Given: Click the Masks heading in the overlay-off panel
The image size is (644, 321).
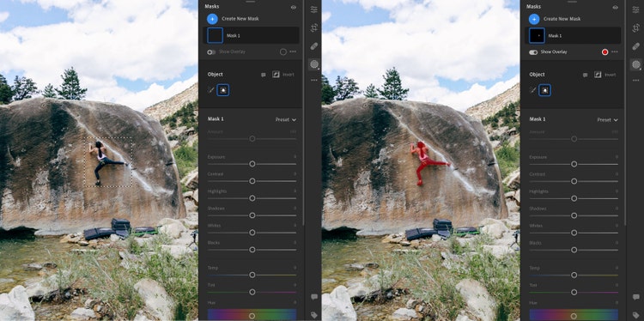Looking at the screenshot, I should coord(212,7).
